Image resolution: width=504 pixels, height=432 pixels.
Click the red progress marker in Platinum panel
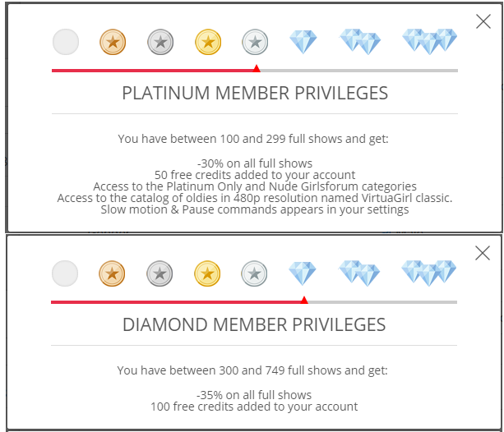click(x=257, y=68)
